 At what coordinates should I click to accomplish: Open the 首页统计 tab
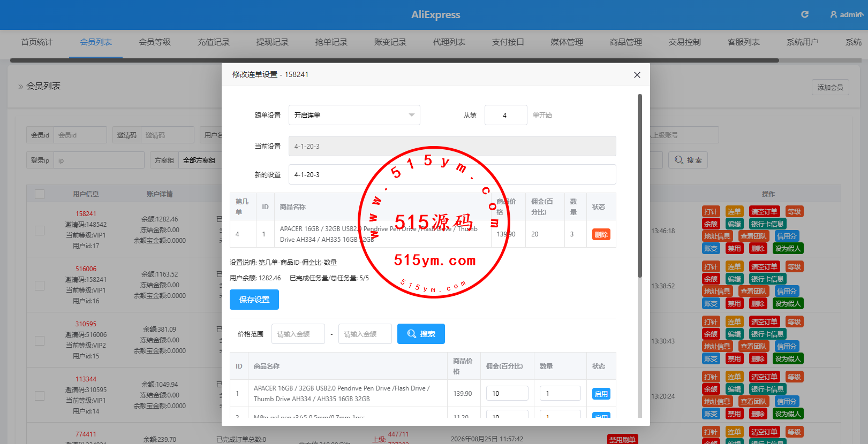tap(37, 42)
